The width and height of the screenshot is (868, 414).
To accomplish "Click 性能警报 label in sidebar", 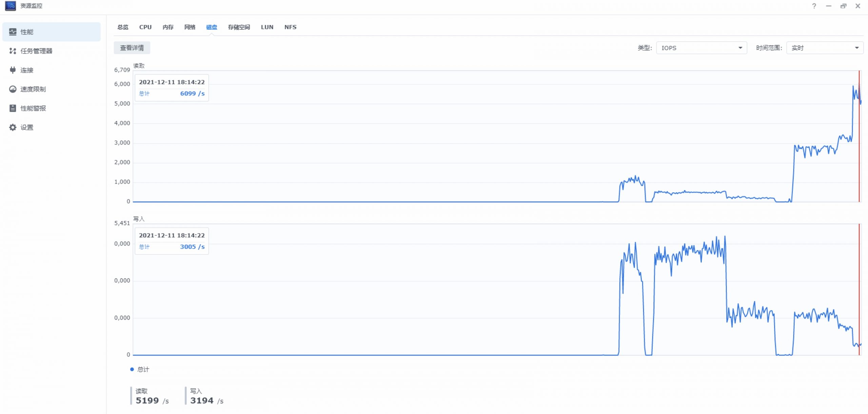I will point(33,108).
